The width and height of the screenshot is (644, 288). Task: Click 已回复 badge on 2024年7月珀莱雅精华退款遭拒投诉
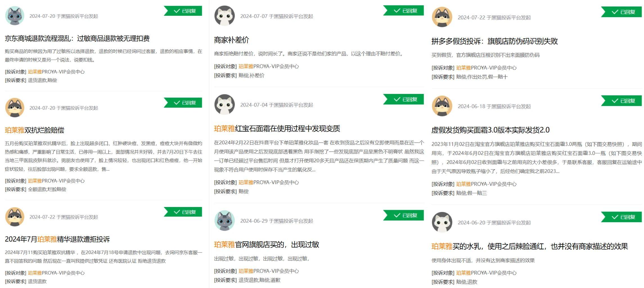point(183,212)
